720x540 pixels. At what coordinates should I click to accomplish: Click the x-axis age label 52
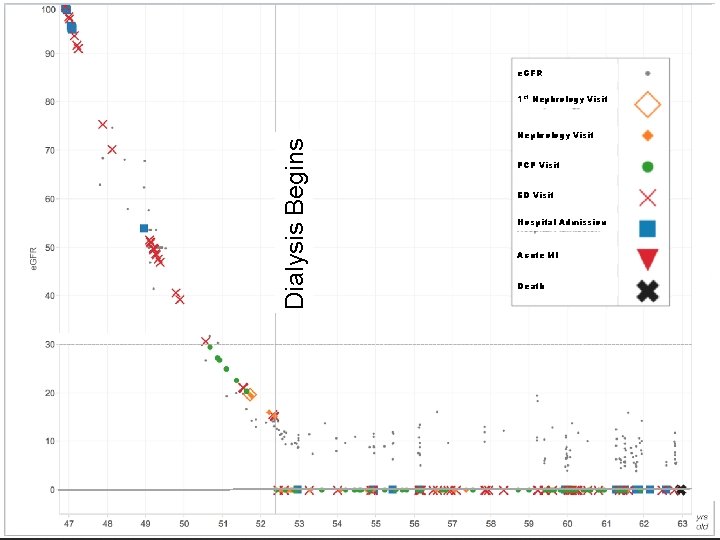pyautogui.click(x=260, y=524)
